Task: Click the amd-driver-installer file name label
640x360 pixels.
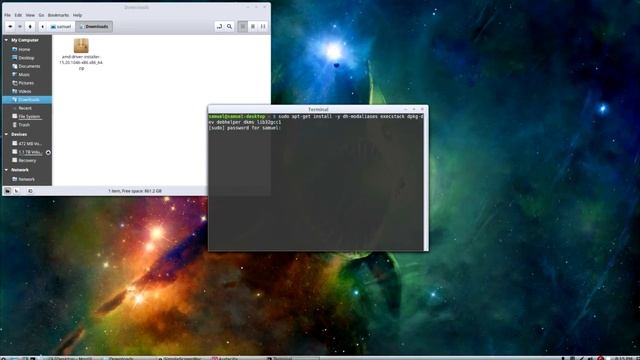Action: (81, 62)
